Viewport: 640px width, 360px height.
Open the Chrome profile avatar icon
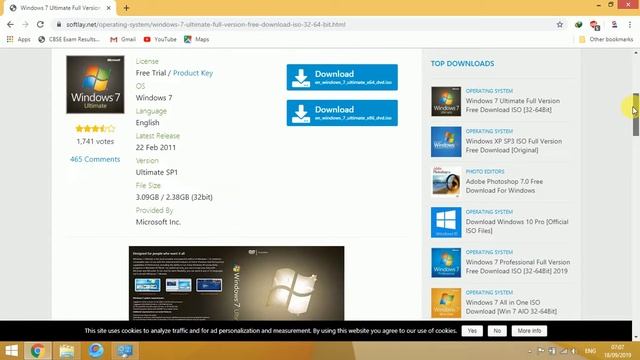(614, 24)
